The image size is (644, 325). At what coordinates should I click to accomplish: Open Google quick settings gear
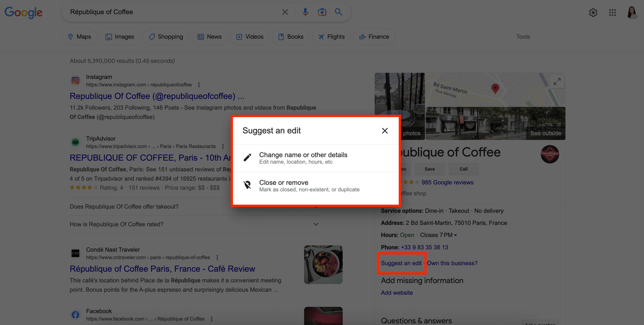pyautogui.click(x=593, y=12)
